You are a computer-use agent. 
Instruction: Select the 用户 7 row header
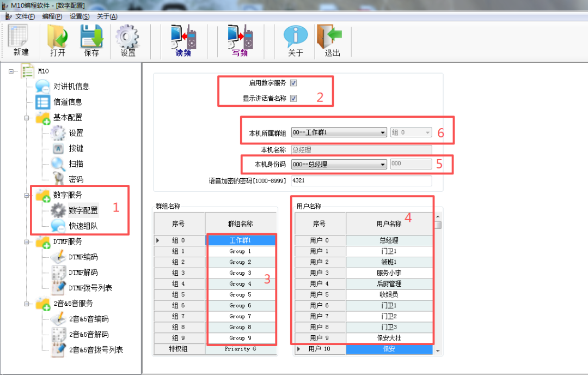tap(320, 317)
